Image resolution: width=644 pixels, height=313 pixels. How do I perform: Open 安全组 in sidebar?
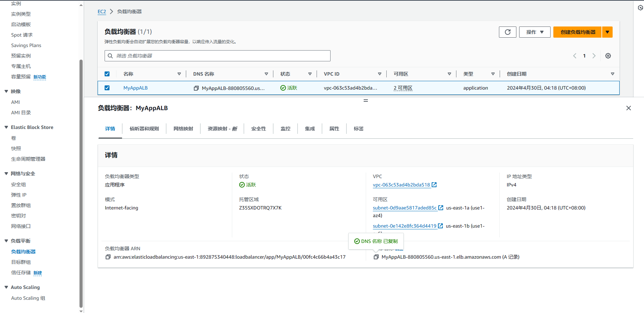(18, 184)
